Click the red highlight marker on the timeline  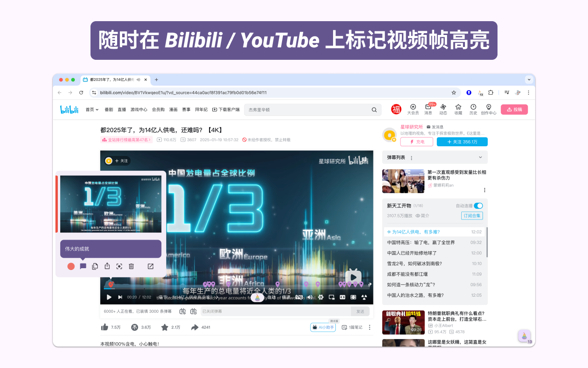[111, 284]
